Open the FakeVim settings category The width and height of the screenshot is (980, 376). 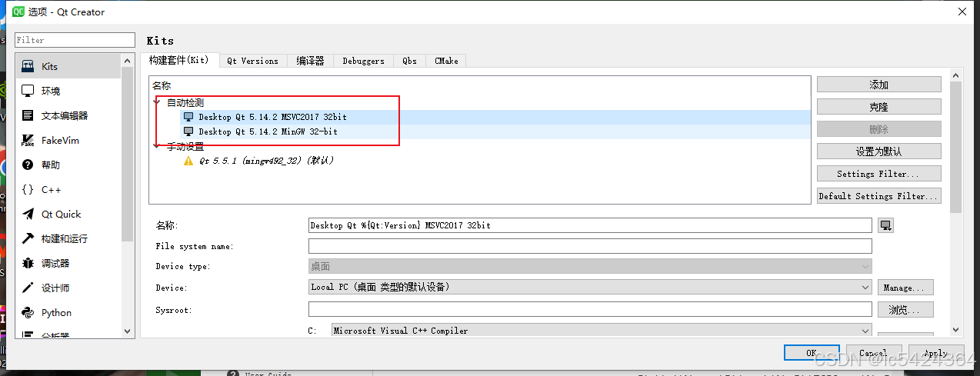[x=68, y=140]
